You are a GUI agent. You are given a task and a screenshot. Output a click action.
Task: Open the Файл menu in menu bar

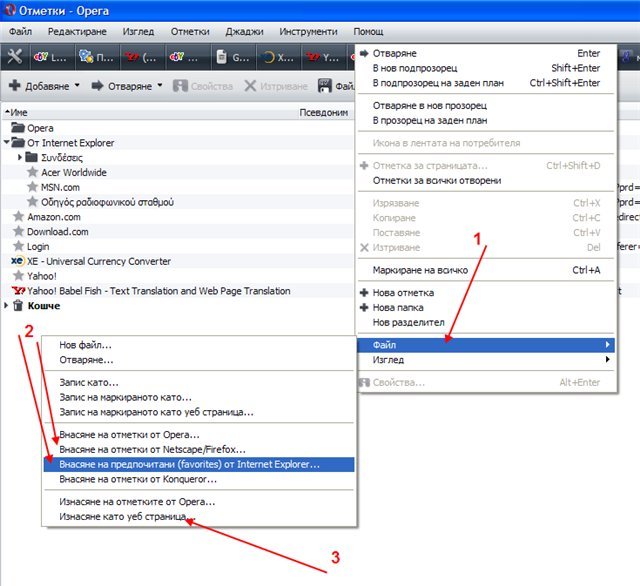(x=20, y=31)
